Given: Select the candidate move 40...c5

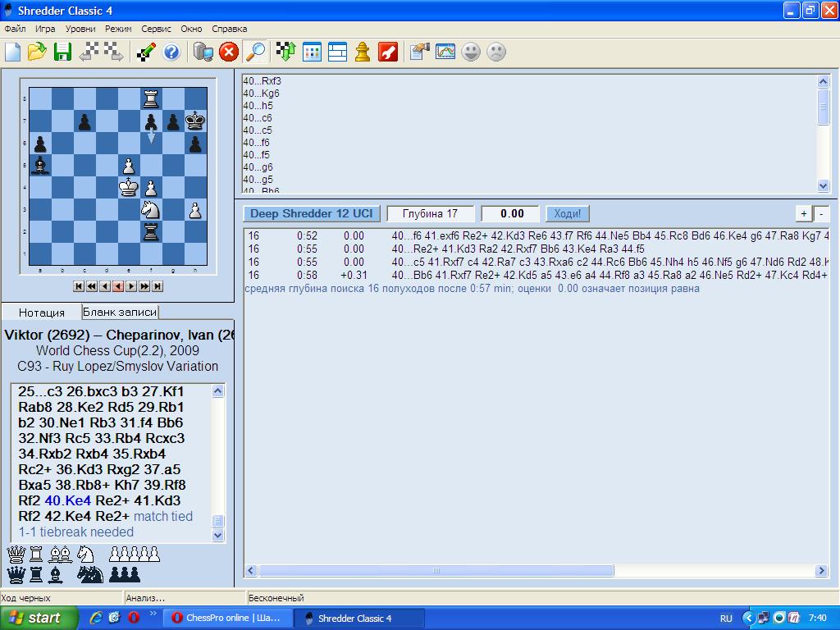Looking at the screenshot, I should (x=258, y=130).
